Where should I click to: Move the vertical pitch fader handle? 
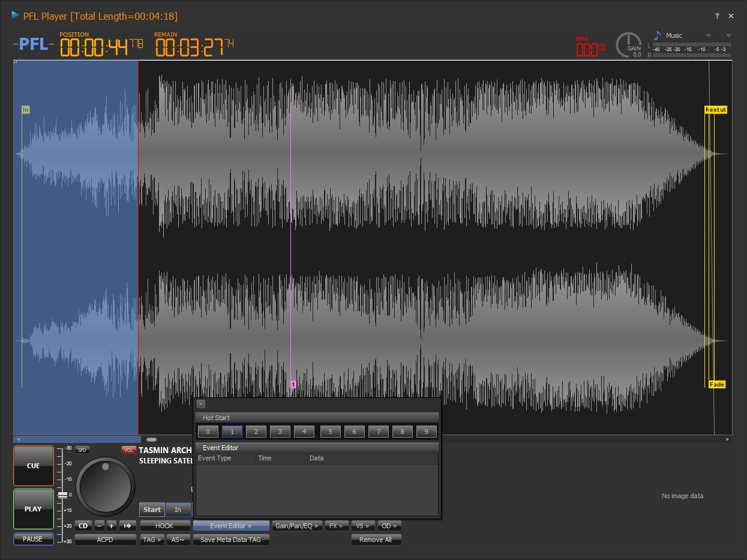click(63, 495)
